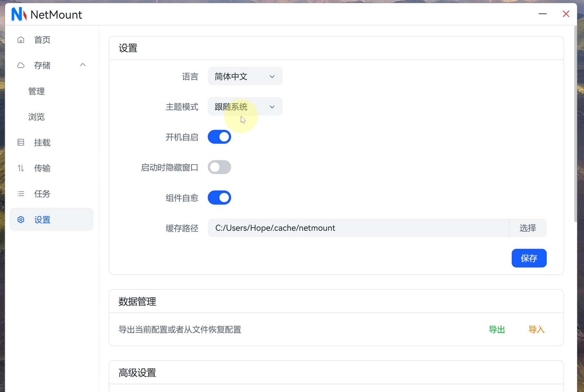Switch to the 传输 page
This screenshot has width=584, height=392.
coord(51,168)
